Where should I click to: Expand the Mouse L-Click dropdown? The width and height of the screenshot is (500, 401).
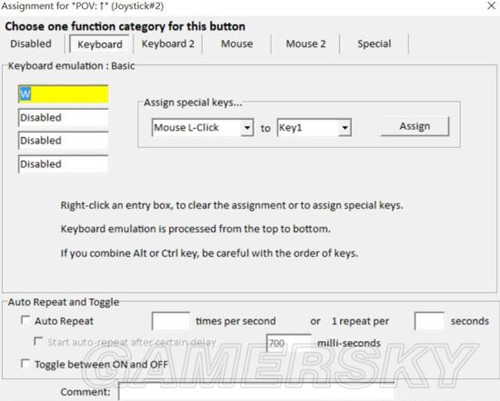pyautogui.click(x=247, y=128)
